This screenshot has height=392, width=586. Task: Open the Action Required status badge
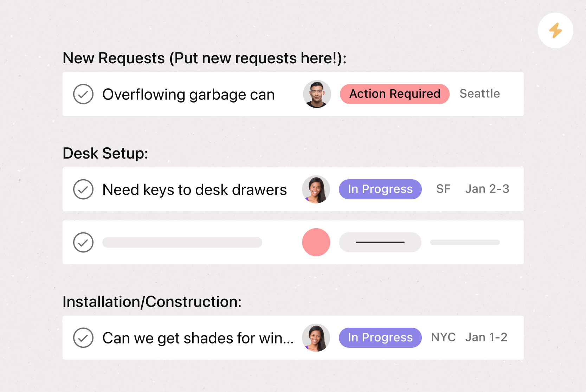pyautogui.click(x=394, y=94)
